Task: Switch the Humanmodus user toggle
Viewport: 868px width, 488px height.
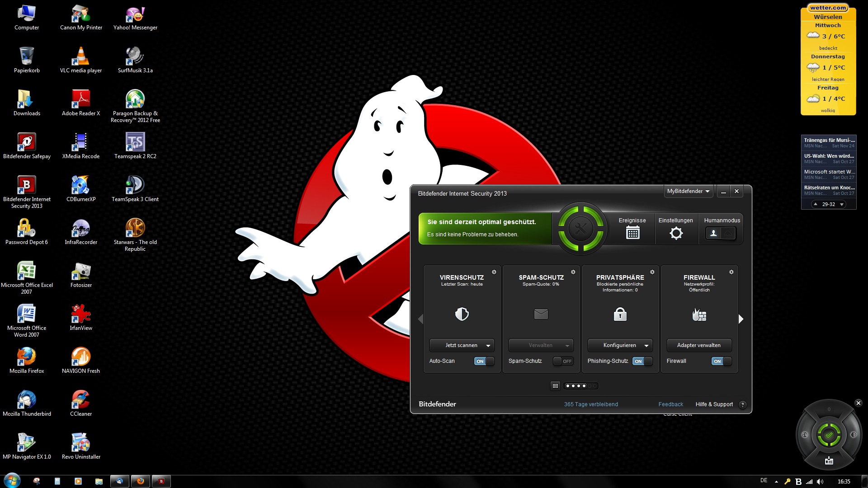Action: pos(721,233)
